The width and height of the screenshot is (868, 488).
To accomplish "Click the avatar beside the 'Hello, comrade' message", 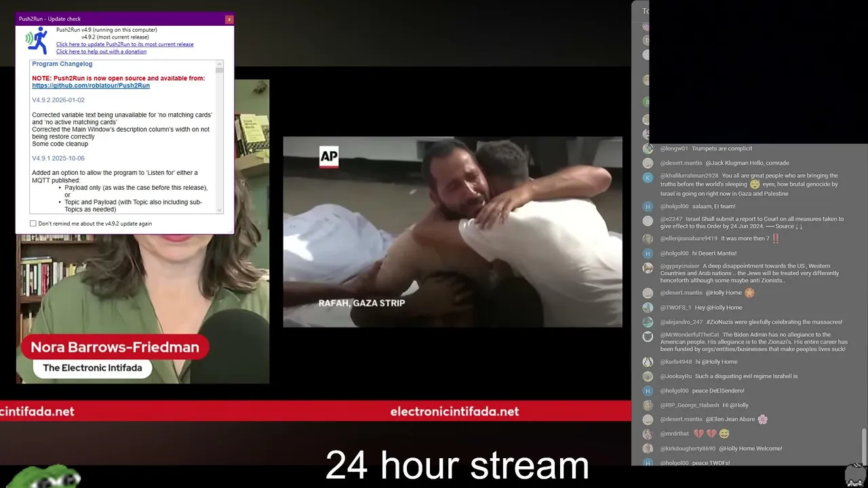I will tap(648, 163).
